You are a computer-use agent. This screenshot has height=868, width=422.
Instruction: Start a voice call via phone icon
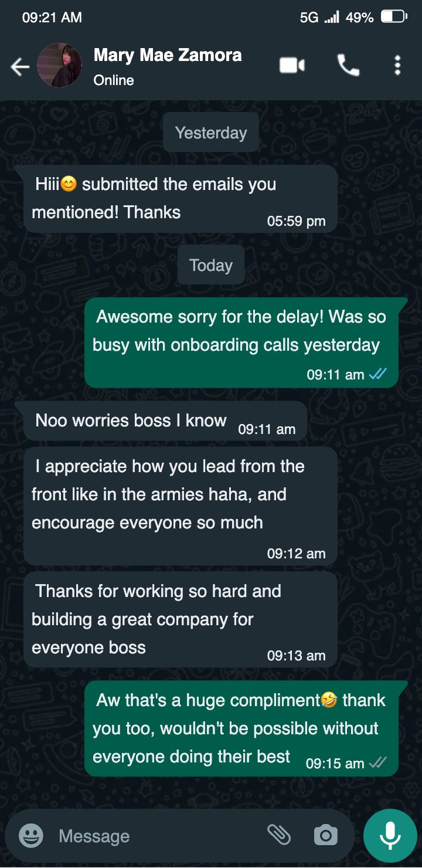click(x=348, y=65)
